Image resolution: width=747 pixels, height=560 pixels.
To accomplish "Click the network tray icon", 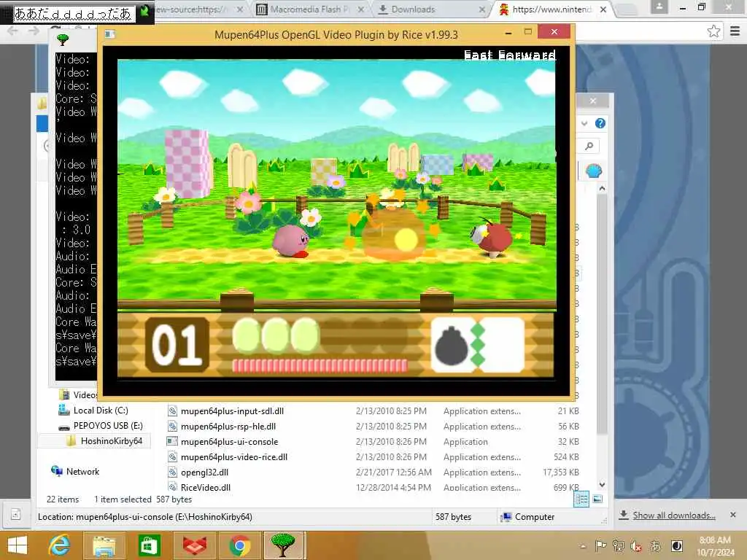I will tap(619, 545).
